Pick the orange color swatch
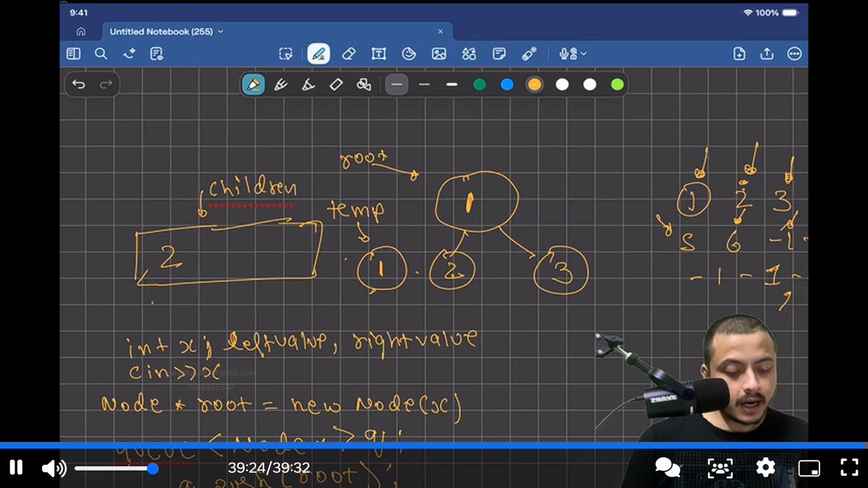Image resolution: width=868 pixels, height=488 pixels. 535,85
